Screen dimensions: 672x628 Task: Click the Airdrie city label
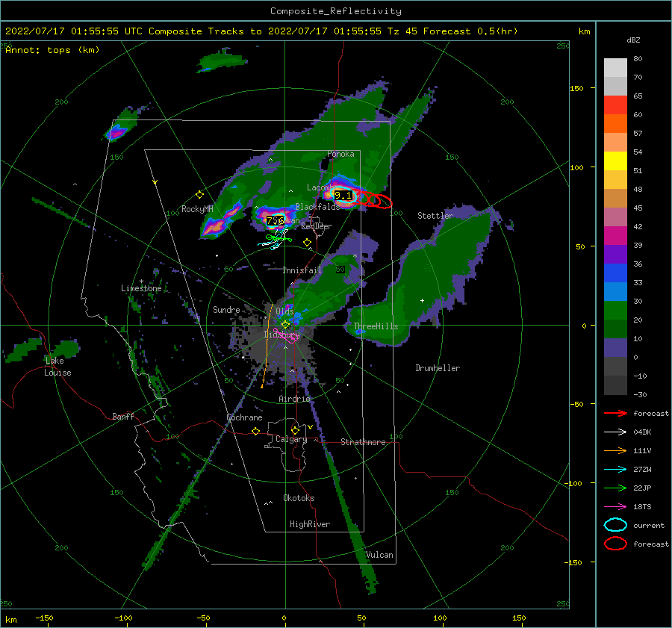(x=294, y=399)
